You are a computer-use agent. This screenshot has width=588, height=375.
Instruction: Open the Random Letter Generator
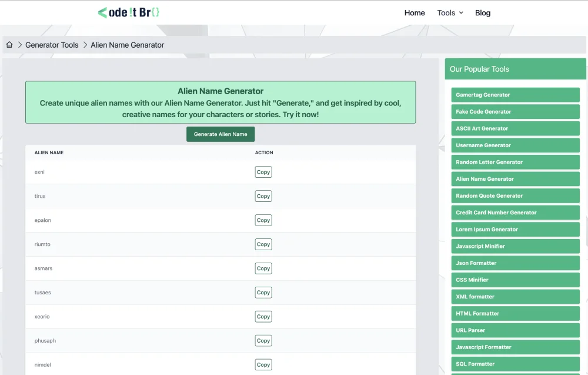[515, 162]
